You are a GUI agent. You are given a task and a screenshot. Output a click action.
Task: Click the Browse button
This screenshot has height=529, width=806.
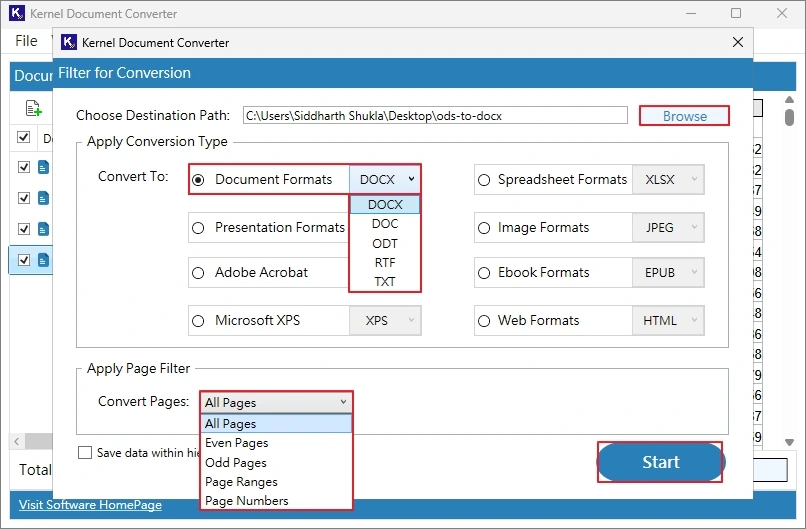[x=684, y=116]
